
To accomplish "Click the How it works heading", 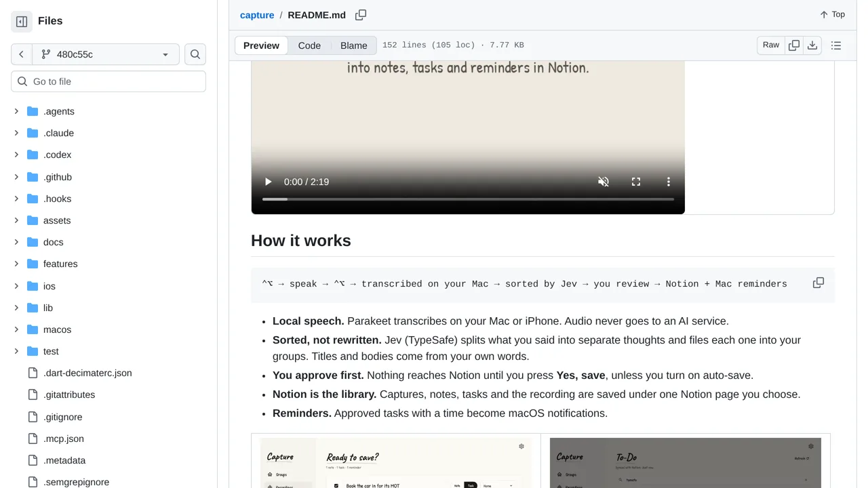I will 301,241.
